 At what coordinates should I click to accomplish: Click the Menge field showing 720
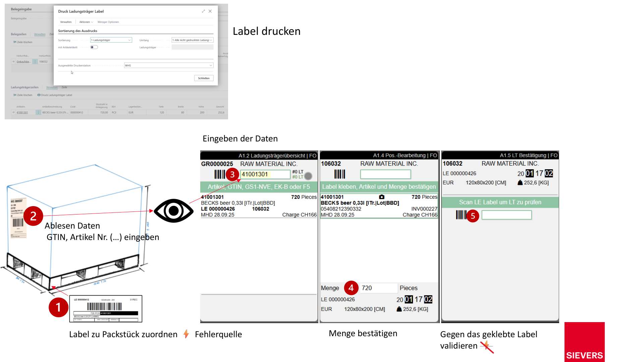tap(378, 288)
